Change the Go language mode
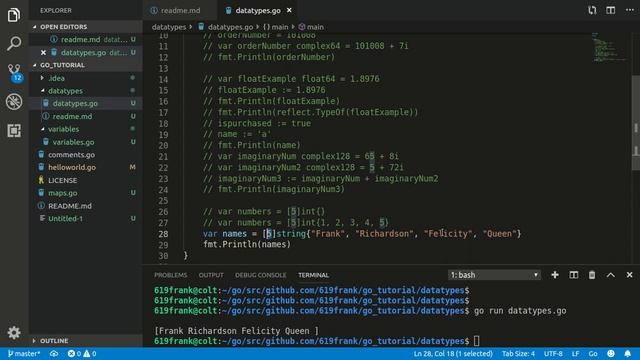640x360 pixels. coord(593,353)
